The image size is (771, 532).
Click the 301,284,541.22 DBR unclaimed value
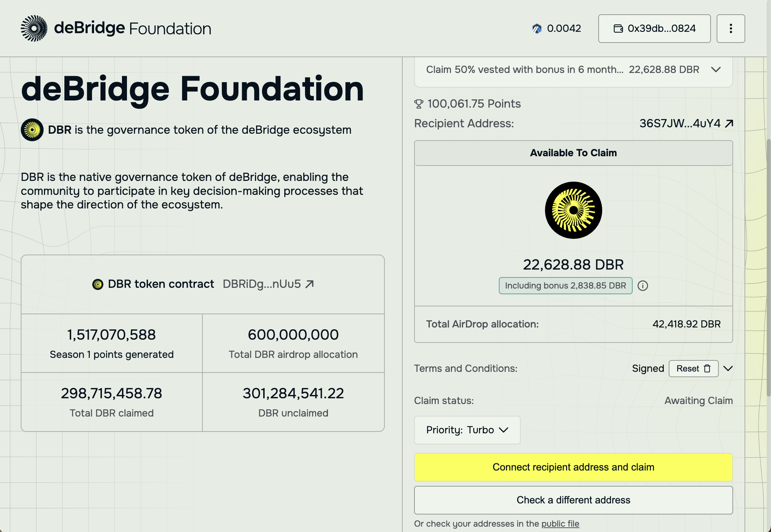(x=293, y=394)
